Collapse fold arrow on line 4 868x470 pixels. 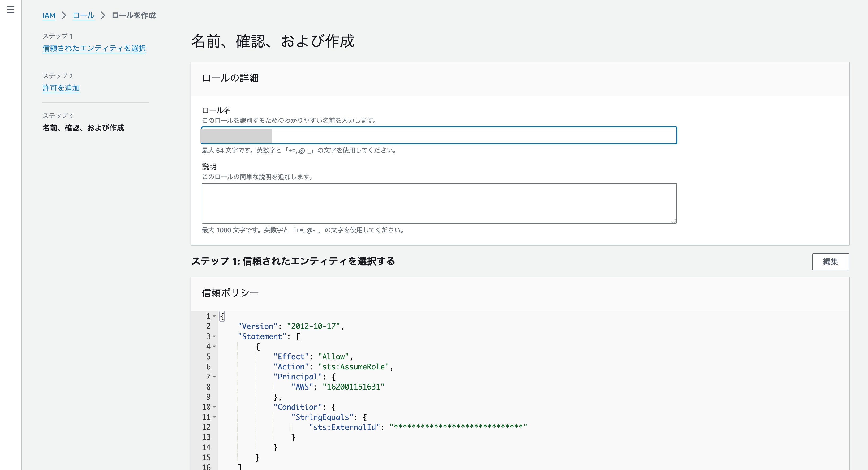[x=214, y=347]
